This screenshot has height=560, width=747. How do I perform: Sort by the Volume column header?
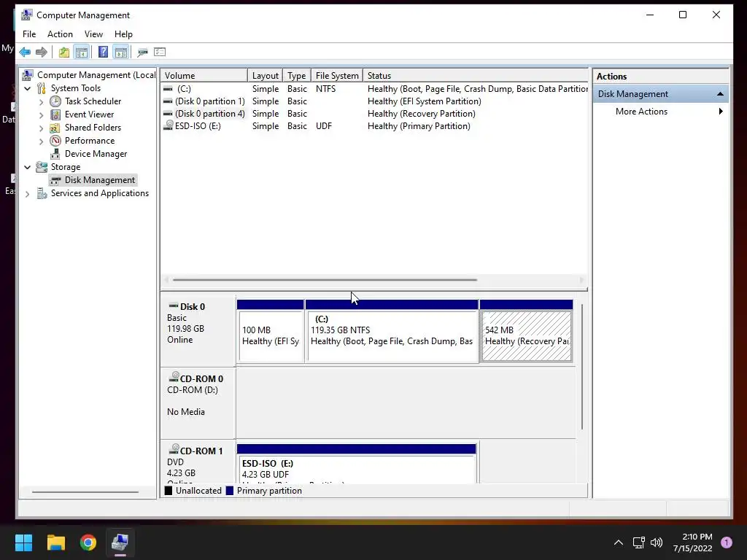click(204, 76)
